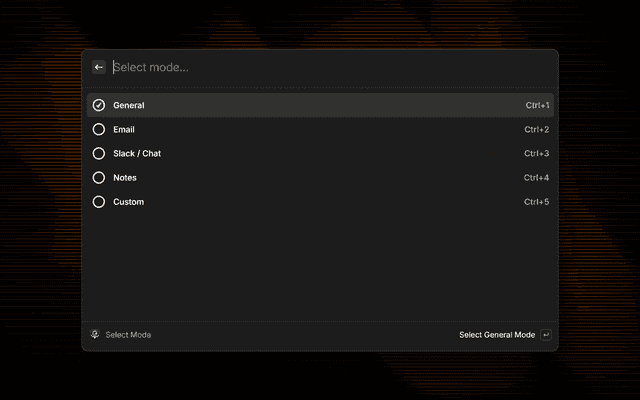Click the 'Select Mode' footer label

128,335
